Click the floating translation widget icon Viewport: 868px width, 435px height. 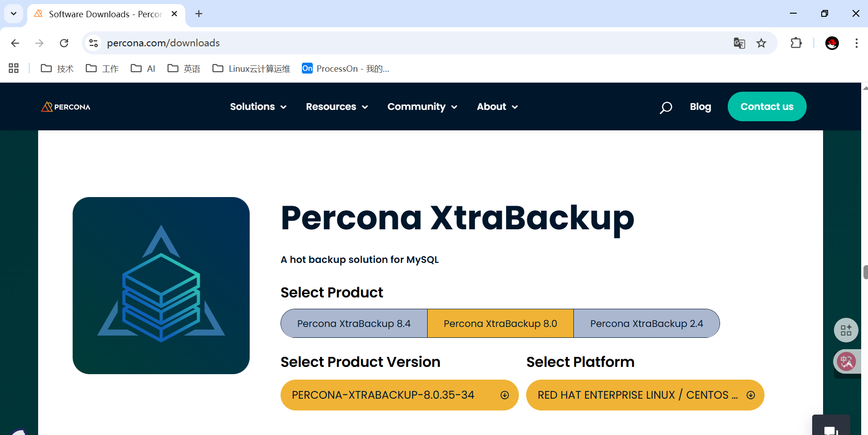pyautogui.click(x=846, y=362)
